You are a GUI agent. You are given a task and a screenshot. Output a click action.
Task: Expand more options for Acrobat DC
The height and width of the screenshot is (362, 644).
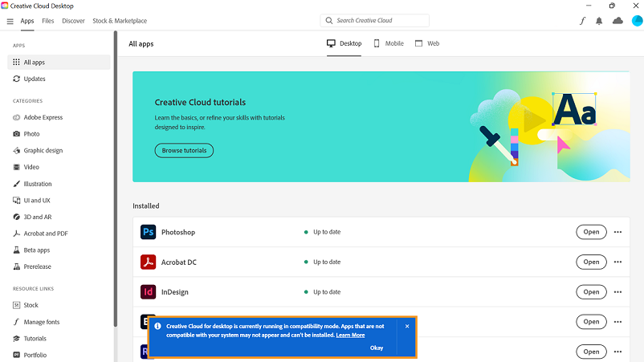coord(618,262)
